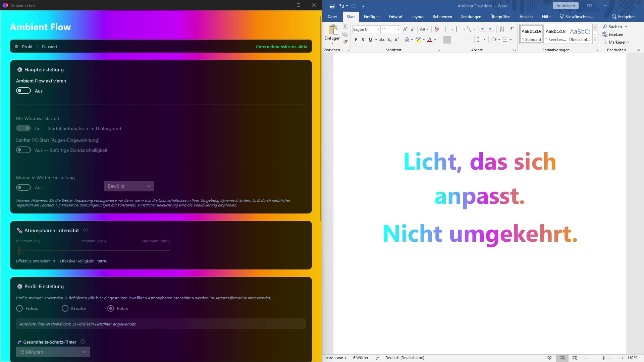Screen dimensions: 644x362
Task: Click the large Einfügen paste button
Action: coord(332,34)
